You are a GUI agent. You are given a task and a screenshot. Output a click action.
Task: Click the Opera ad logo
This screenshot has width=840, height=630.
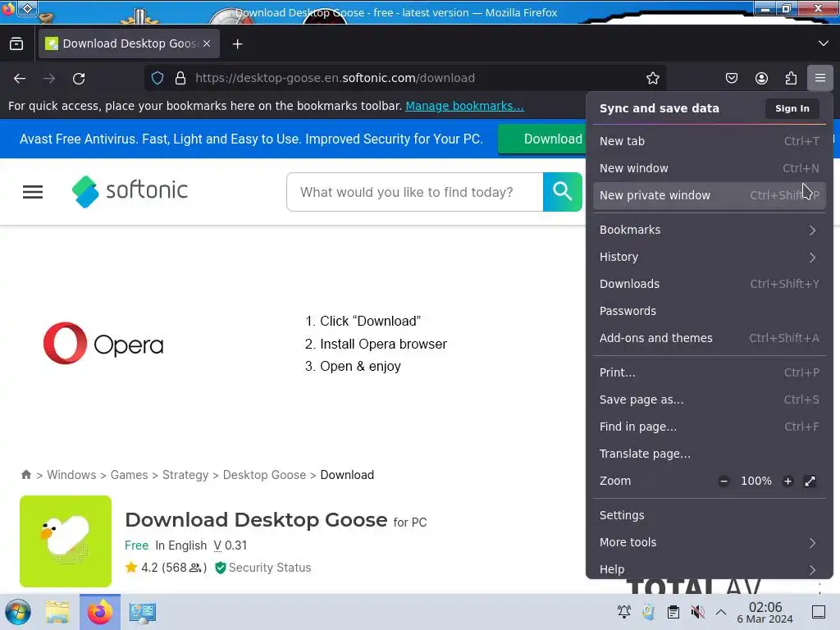(x=103, y=344)
